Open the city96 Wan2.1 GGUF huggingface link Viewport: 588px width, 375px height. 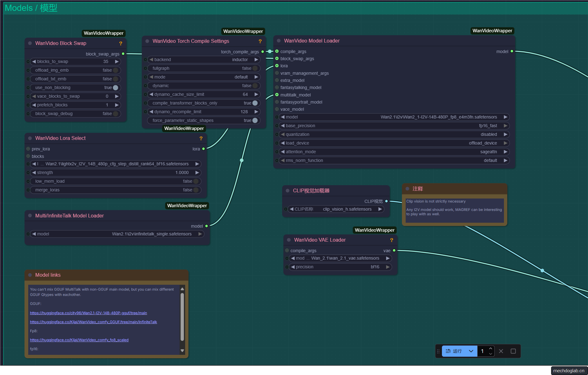click(x=88, y=313)
